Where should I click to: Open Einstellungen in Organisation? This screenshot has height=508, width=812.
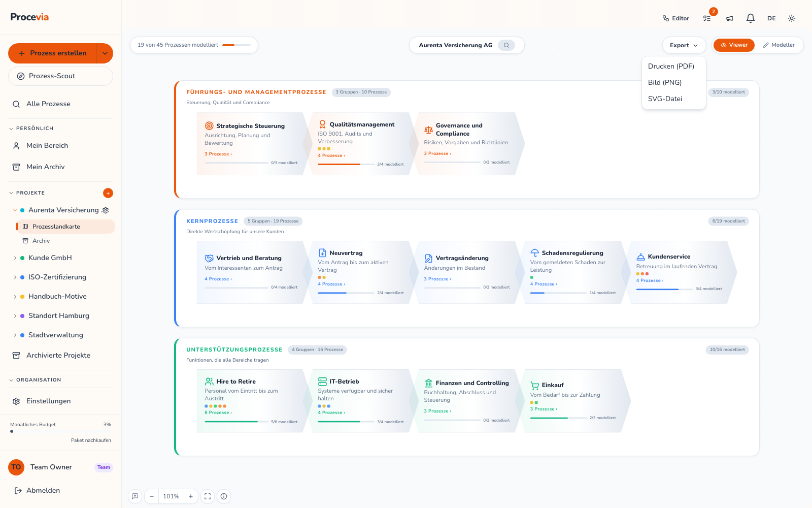click(x=61, y=401)
